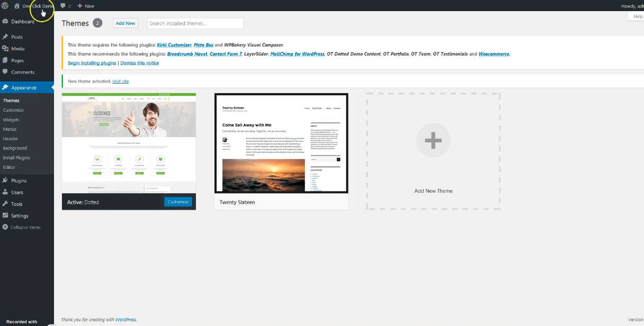
Task: Click the Posts pushpin icon
Action: (5, 37)
